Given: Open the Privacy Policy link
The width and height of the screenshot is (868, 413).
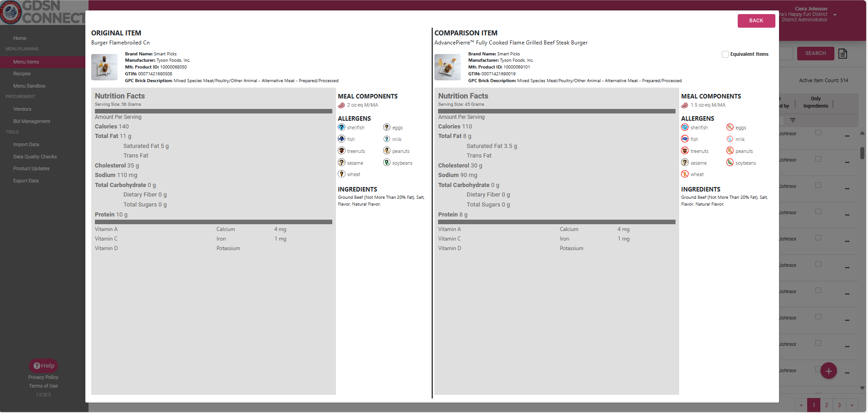Looking at the screenshot, I should [x=43, y=377].
